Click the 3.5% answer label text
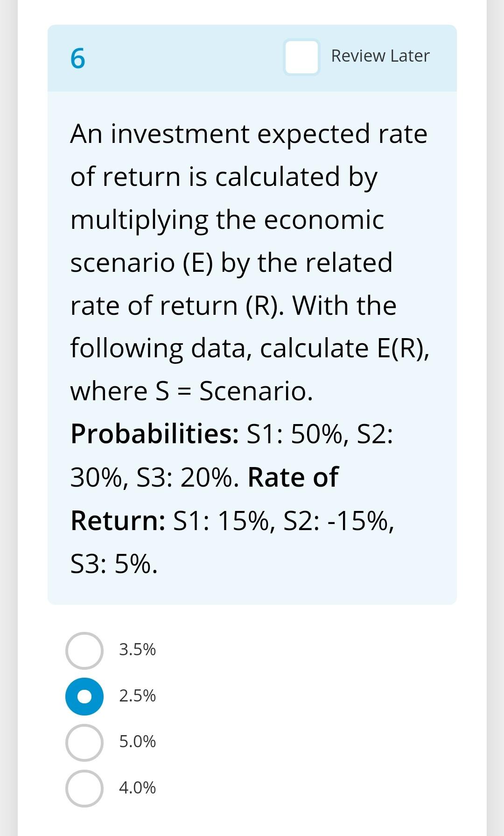 (137, 649)
